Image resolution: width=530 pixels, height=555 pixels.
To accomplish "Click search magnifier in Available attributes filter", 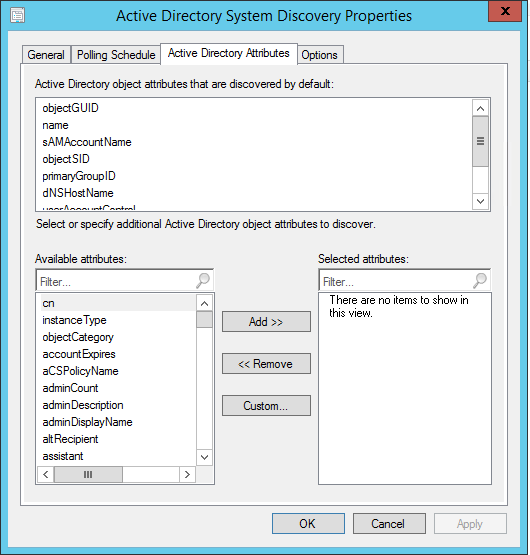I will 203,281.
